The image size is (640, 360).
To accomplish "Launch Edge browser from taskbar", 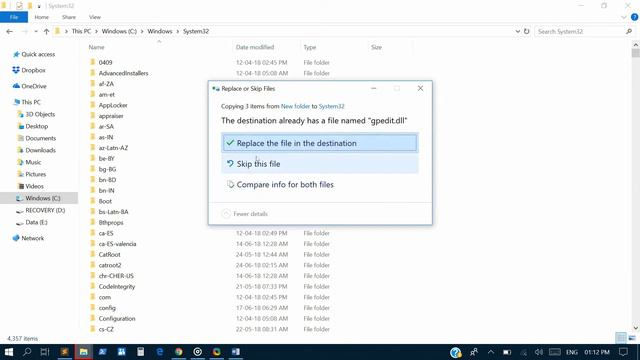I will coord(160,352).
